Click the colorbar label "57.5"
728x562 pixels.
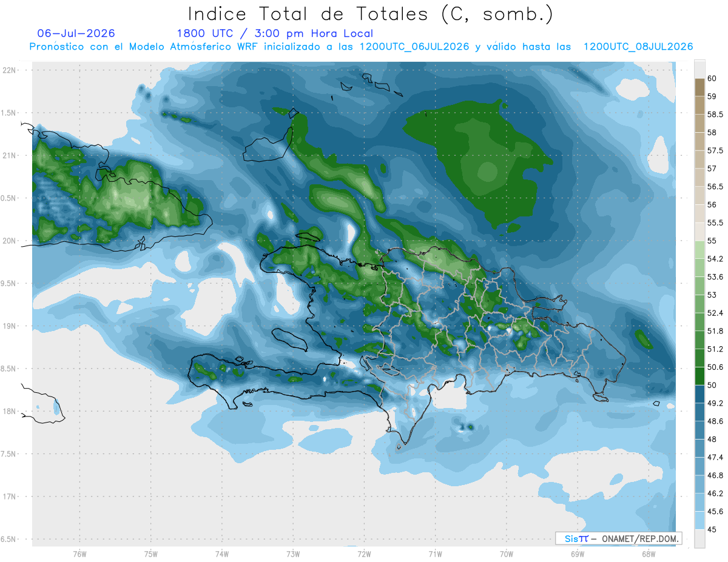715,151
